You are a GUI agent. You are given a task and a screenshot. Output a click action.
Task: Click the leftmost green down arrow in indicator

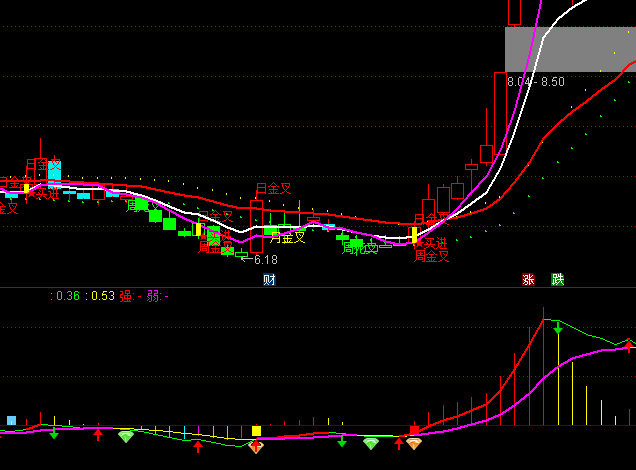coord(54,434)
